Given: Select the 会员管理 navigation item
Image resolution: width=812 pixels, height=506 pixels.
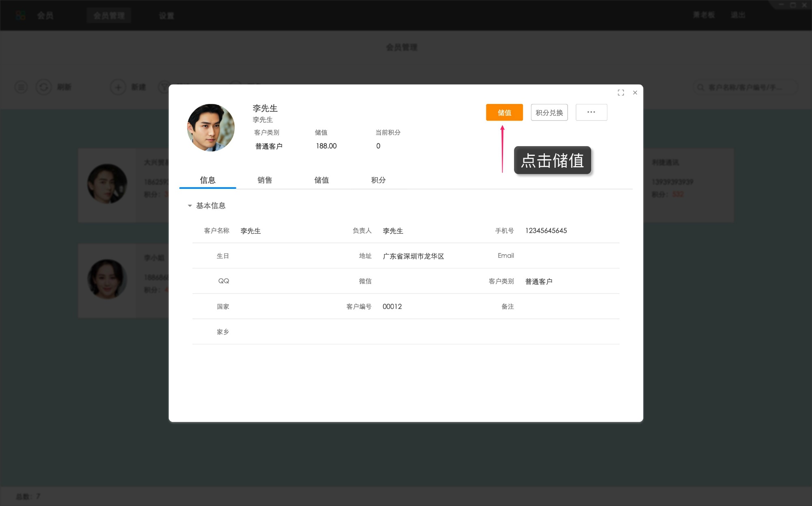Looking at the screenshot, I should 108,15.
